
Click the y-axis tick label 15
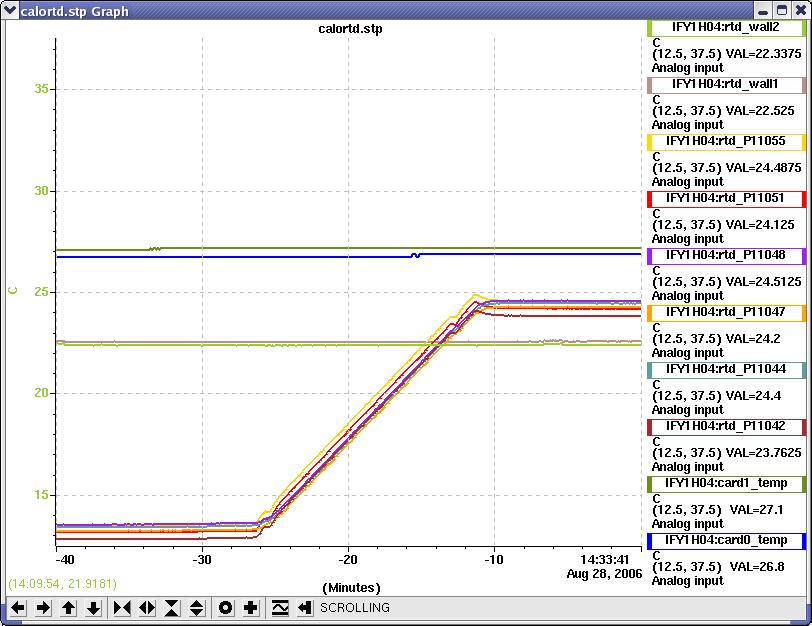pyautogui.click(x=41, y=494)
